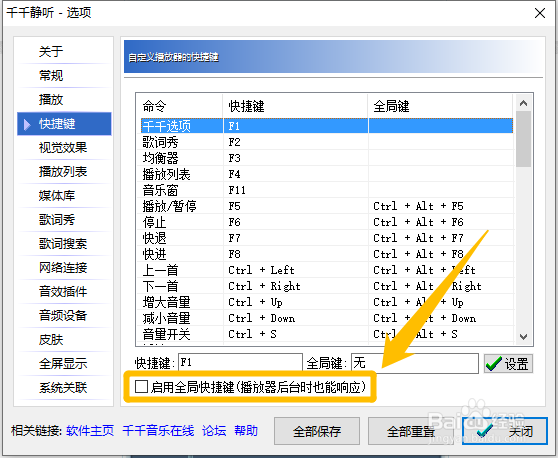Select the 停止 command row
This screenshot has width=558, height=458.
[327, 222]
